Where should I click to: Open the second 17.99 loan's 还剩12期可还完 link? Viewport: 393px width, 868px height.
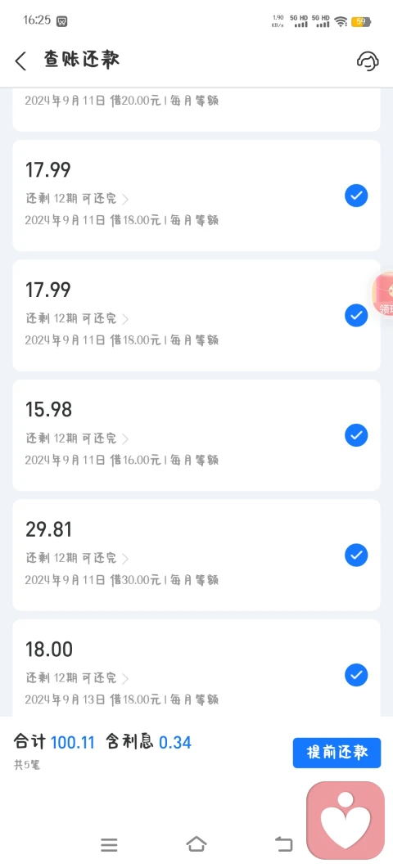point(77,319)
